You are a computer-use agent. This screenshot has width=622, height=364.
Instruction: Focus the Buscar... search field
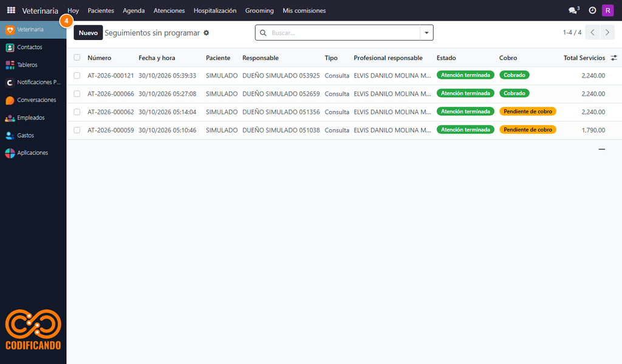344,33
